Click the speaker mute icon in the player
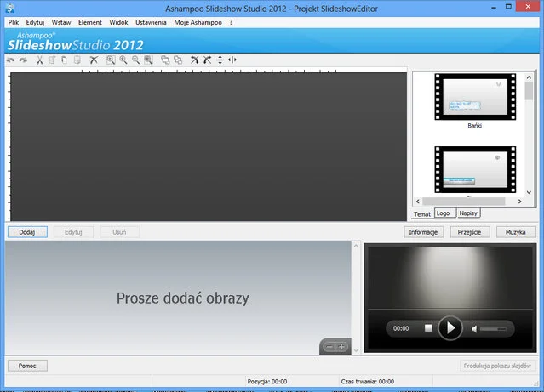 coord(474,328)
